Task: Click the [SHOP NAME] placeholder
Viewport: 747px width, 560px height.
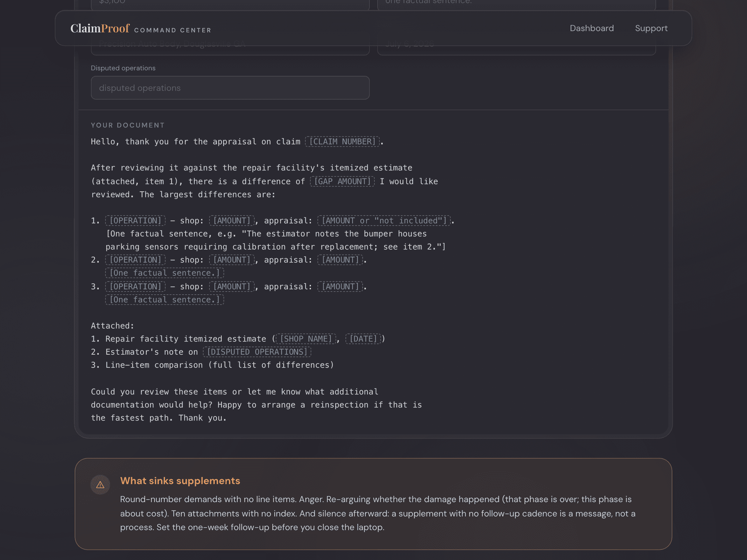Action: tap(306, 339)
